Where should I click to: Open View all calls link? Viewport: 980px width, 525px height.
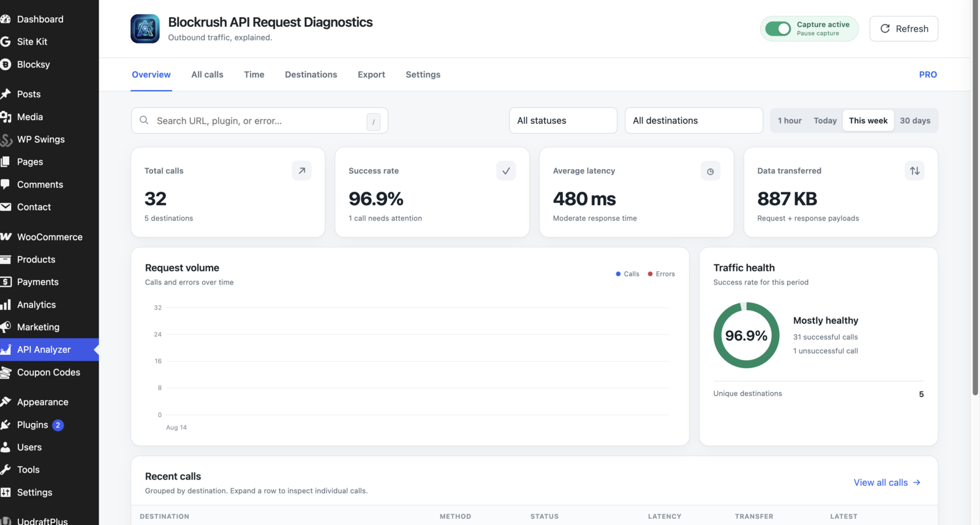pos(887,483)
